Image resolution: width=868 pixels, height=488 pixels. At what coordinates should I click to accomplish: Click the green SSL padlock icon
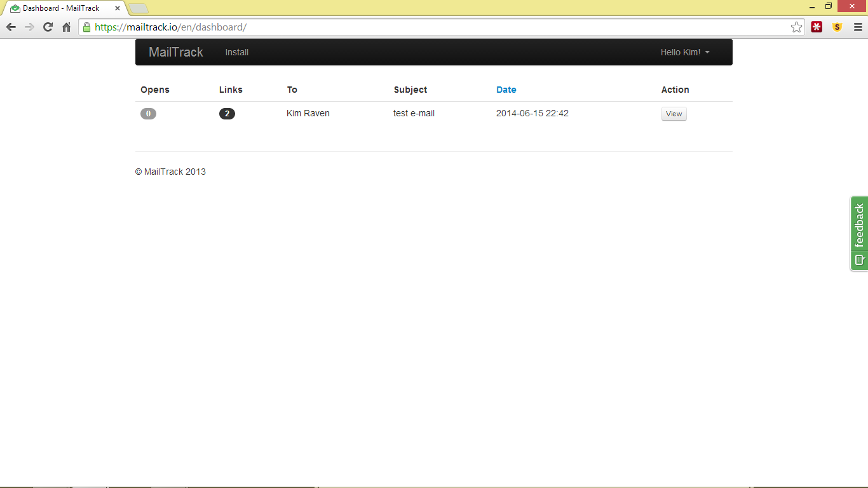(87, 27)
